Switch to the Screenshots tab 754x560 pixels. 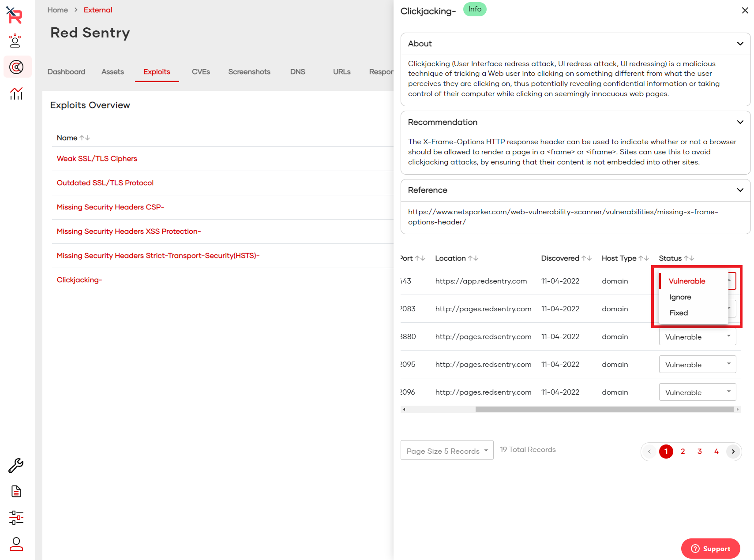pyautogui.click(x=249, y=72)
